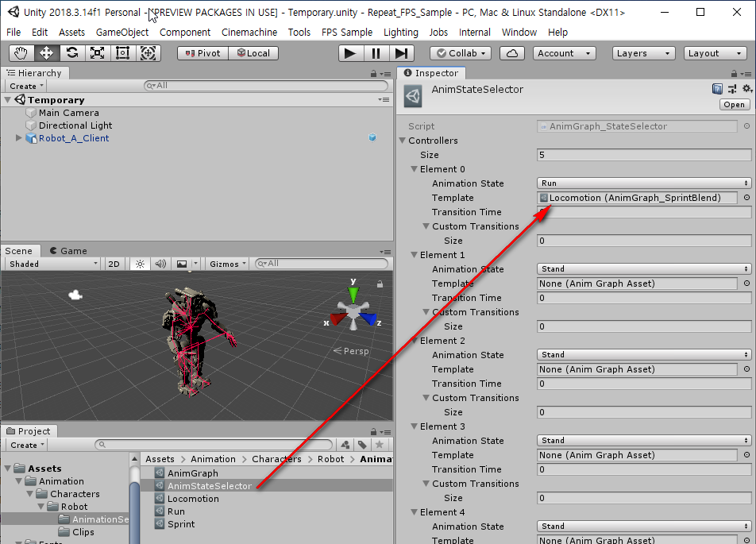Open the Layers dropdown
This screenshot has width=756, height=544.
(x=643, y=53)
